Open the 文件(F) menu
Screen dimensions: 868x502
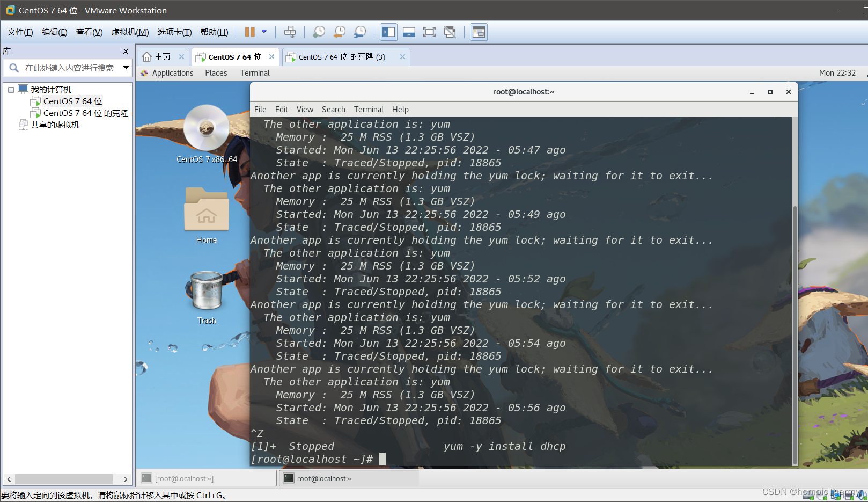pos(20,32)
